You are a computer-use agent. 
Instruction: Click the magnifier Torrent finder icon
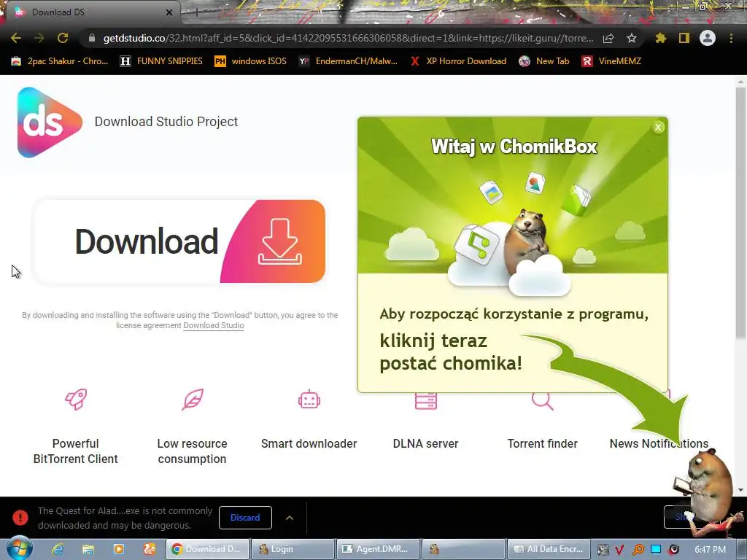point(542,401)
